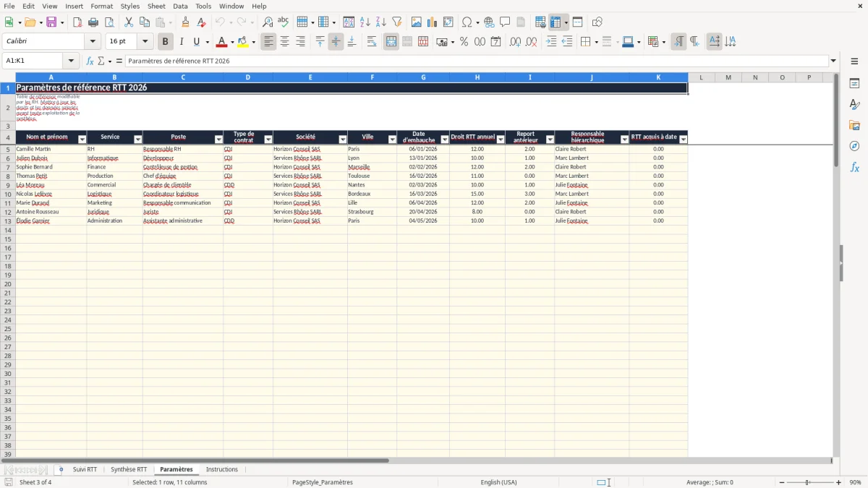Image resolution: width=868 pixels, height=488 pixels.
Task: Insert a comment
Action: coord(505,22)
